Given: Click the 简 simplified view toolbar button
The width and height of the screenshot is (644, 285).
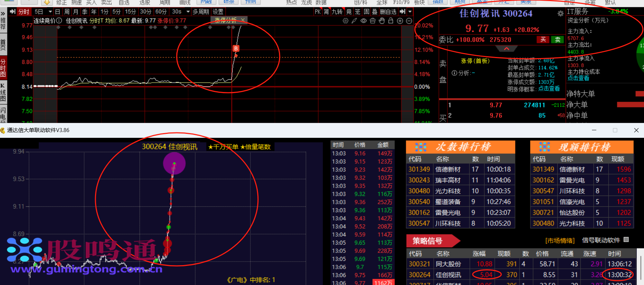Looking at the screenshot, I should click(326, 12).
